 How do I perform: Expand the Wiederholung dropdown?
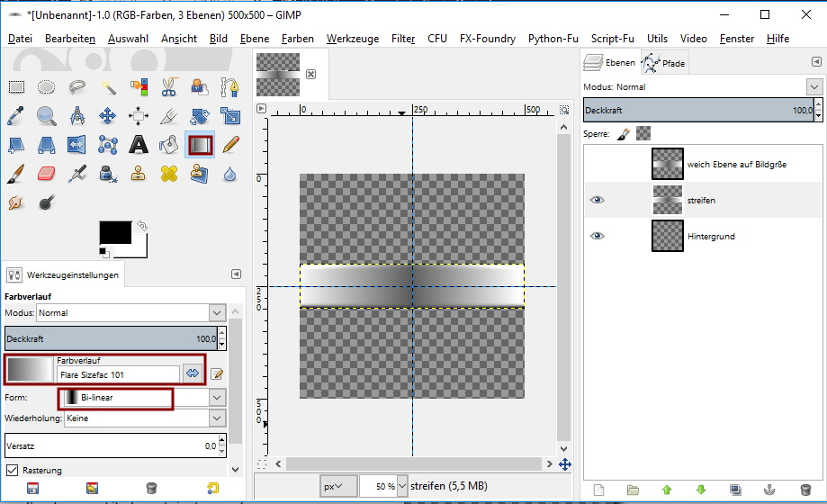(x=216, y=418)
